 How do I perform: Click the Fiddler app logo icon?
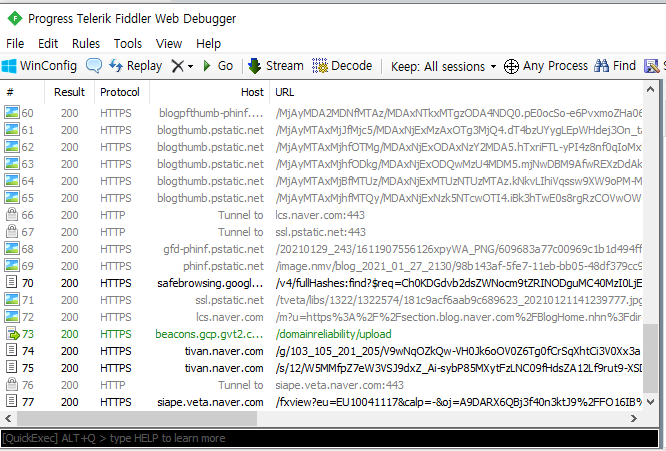tap(15, 18)
